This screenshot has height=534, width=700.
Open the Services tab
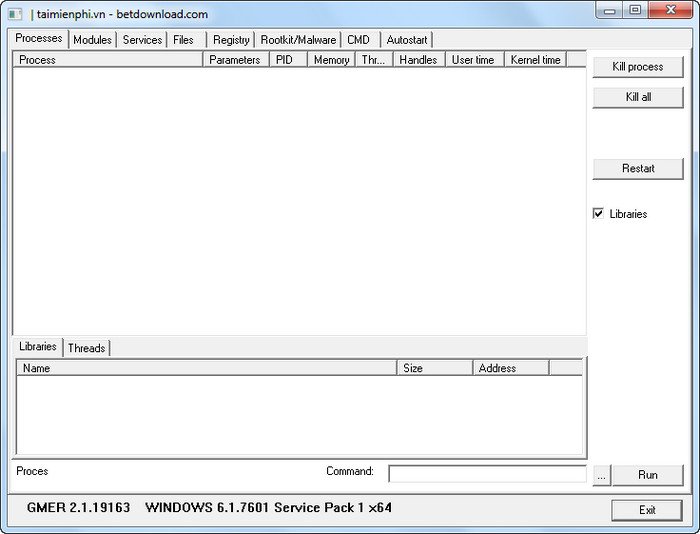point(142,40)
